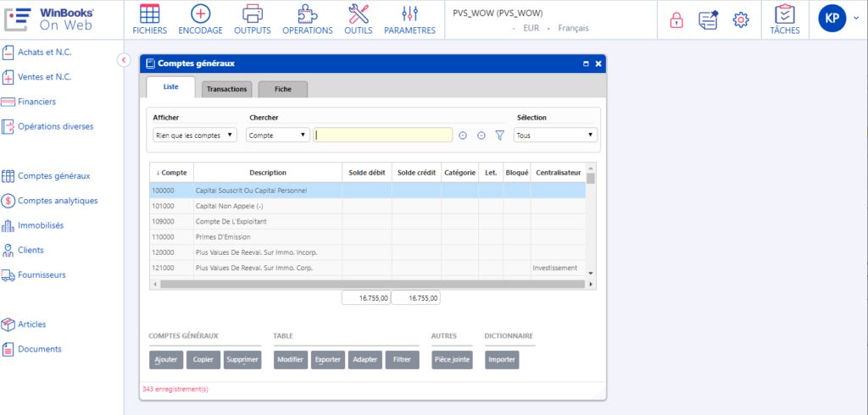Screen dimensions: 868x415
Task: Open the OPERATIONS puzzle icon
Action: (307, 14)
